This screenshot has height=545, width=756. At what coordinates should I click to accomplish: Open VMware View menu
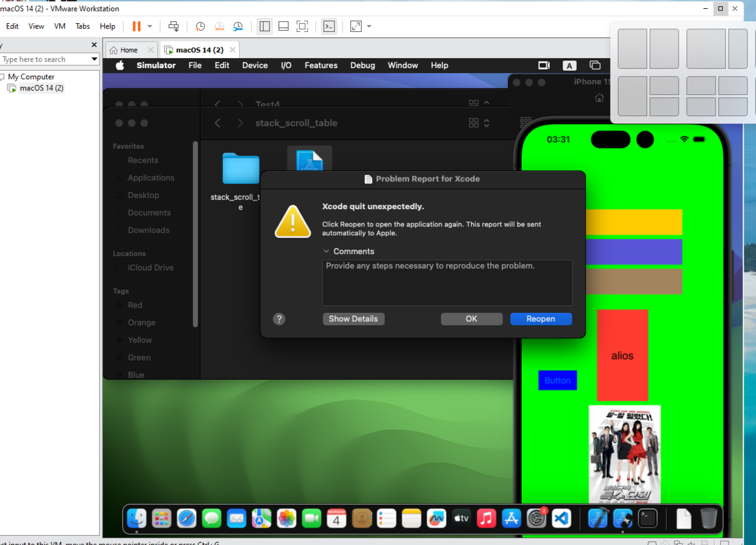[x=36, y=26]
